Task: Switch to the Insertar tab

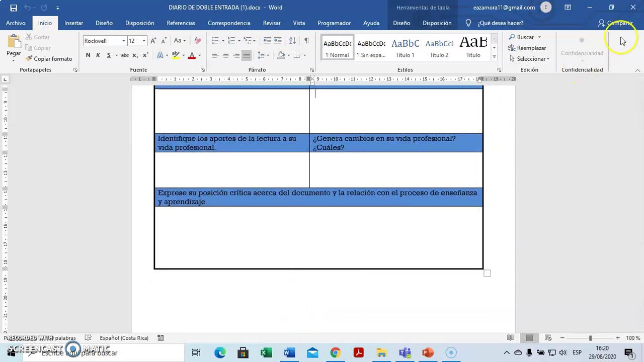Action: pos(73,23)
